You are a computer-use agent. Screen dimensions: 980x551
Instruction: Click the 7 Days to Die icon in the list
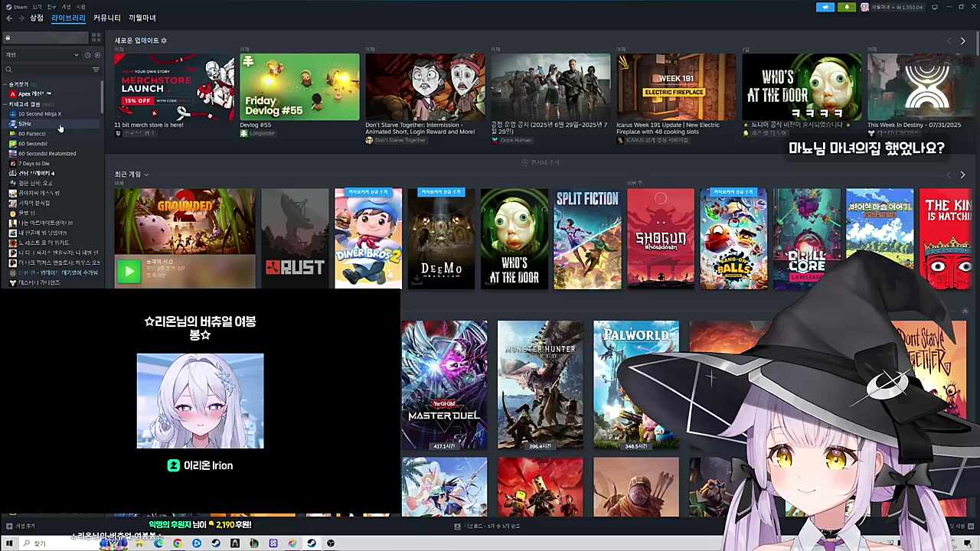click(13, 164)
